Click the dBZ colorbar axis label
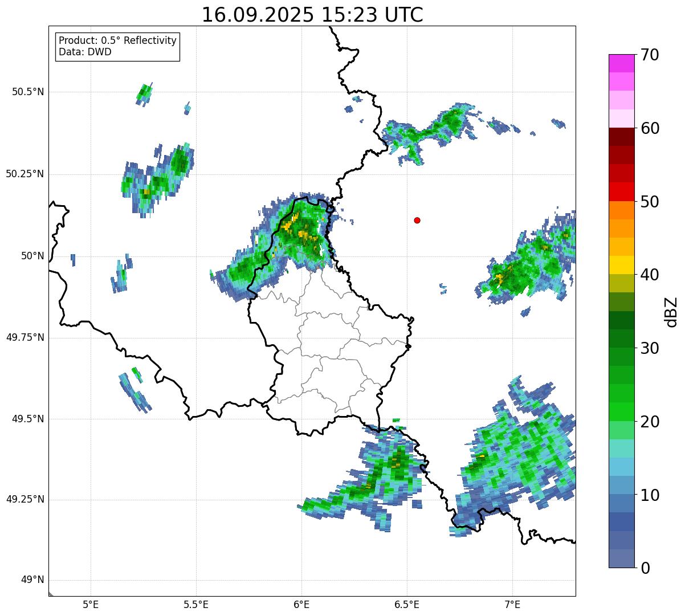This screenshot has width=685, height=616. [671, 312]
